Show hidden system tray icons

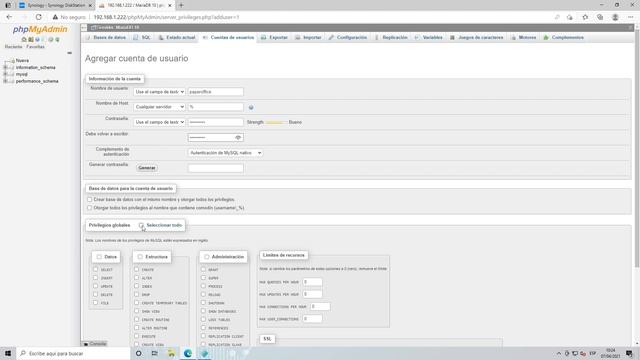[559, 353]
